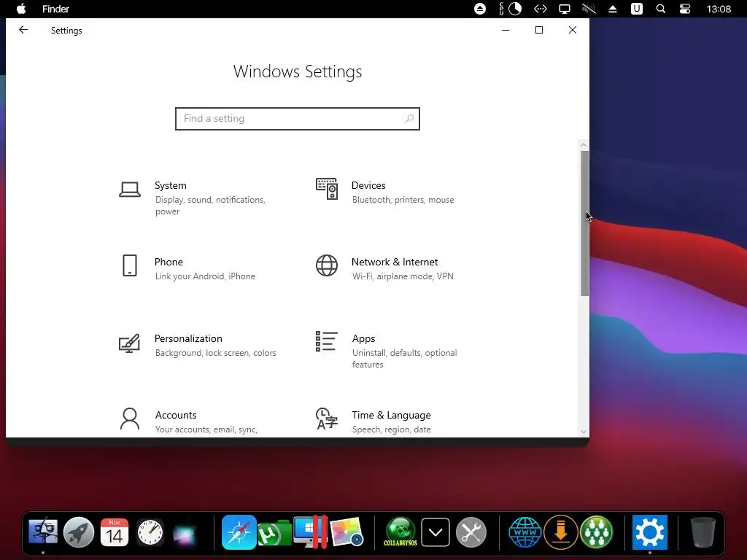This screenshot has width=747, height=560.
Task: Open the Trash in the dock
Action: coord(703,532)
